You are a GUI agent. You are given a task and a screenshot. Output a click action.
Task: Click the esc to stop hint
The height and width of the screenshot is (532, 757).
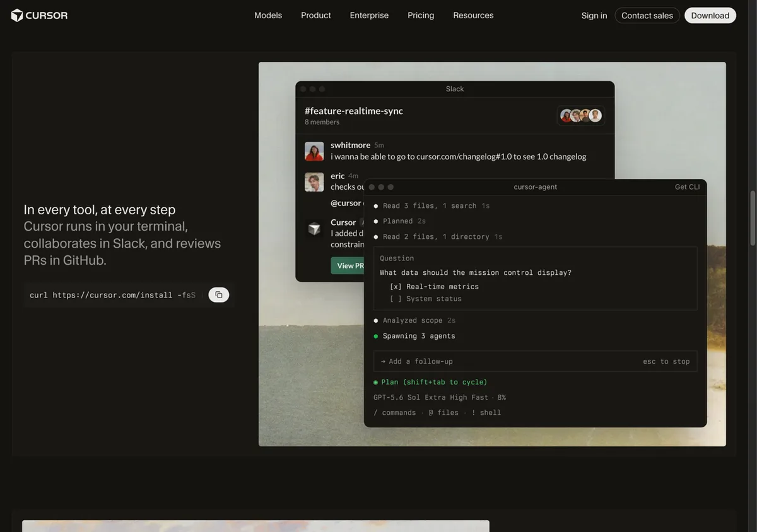[x=666, y=362]
